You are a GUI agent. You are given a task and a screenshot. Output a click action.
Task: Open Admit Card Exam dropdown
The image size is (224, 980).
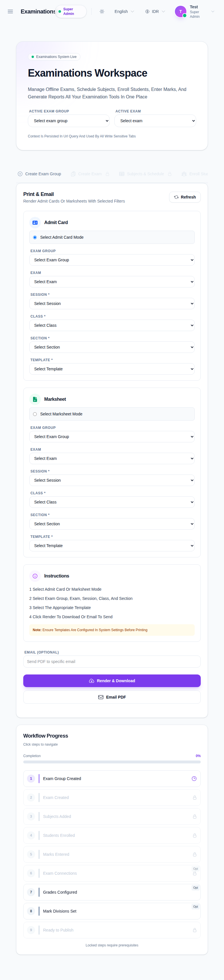pos(112,282)
